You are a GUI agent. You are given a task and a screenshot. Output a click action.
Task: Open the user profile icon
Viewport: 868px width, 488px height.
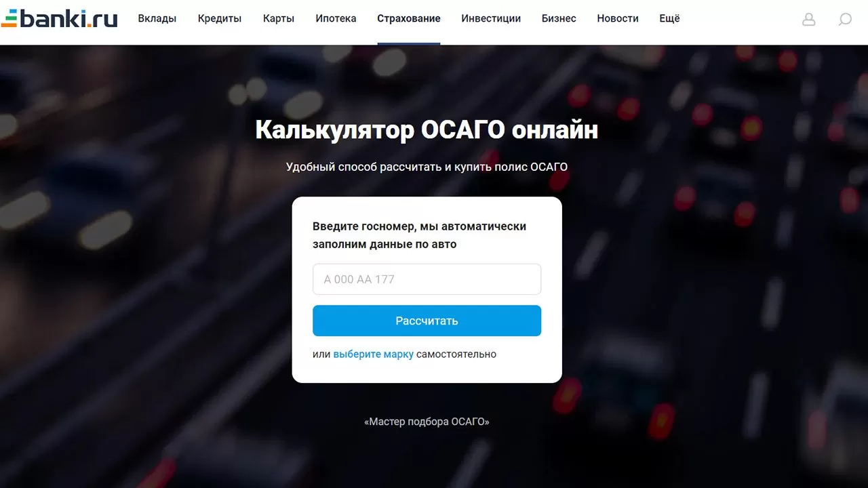click(x=808, y=19)
